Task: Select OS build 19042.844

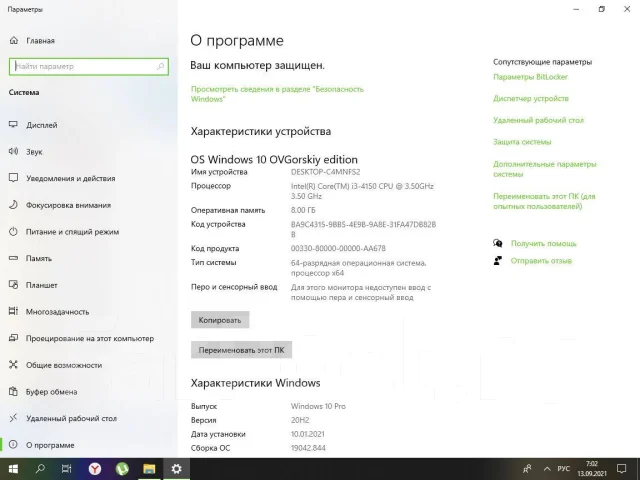Action: tap(308, 448)
